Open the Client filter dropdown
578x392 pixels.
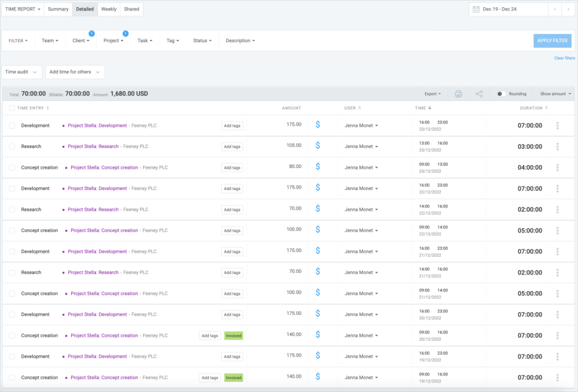tap(81, 41)
